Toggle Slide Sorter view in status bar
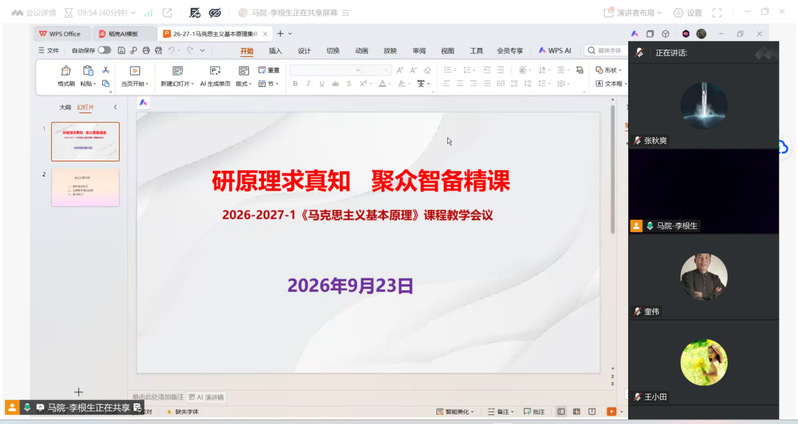The image size is (798, 424). coord(577,411)
